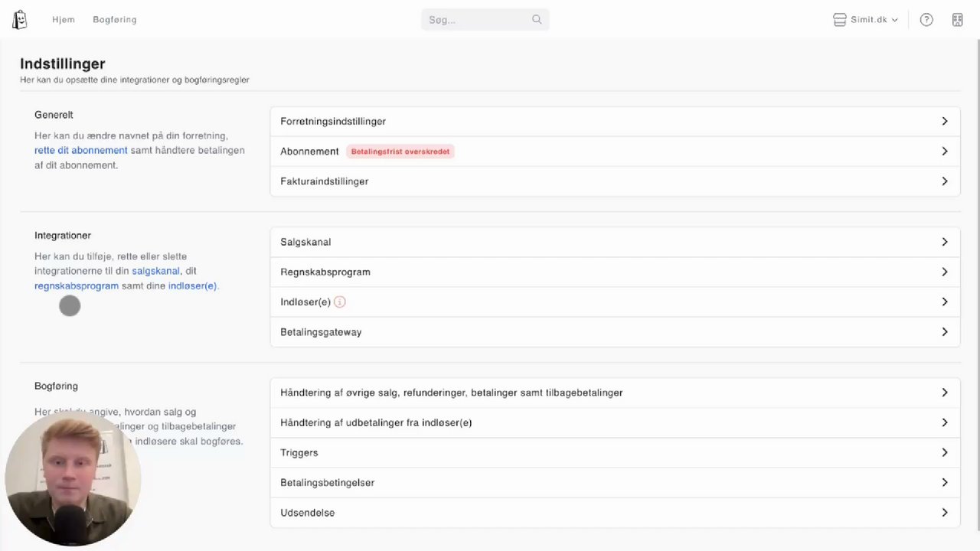Viewport: 980px width, 551px height.
Task: Focus the Søg search field
Action: (475, 20)
